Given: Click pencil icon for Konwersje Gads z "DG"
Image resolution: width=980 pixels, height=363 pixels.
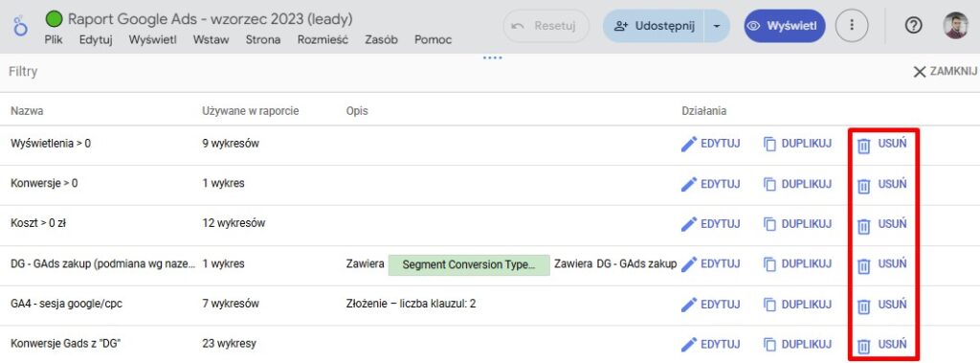Looking at the screenshot, I should pyautogui.click(x=688, y=344).
